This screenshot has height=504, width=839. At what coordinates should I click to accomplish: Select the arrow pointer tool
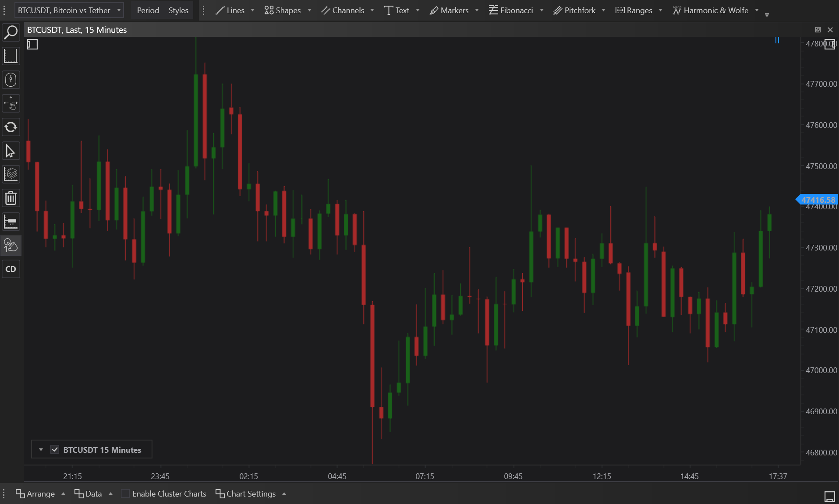click(11, 151)
